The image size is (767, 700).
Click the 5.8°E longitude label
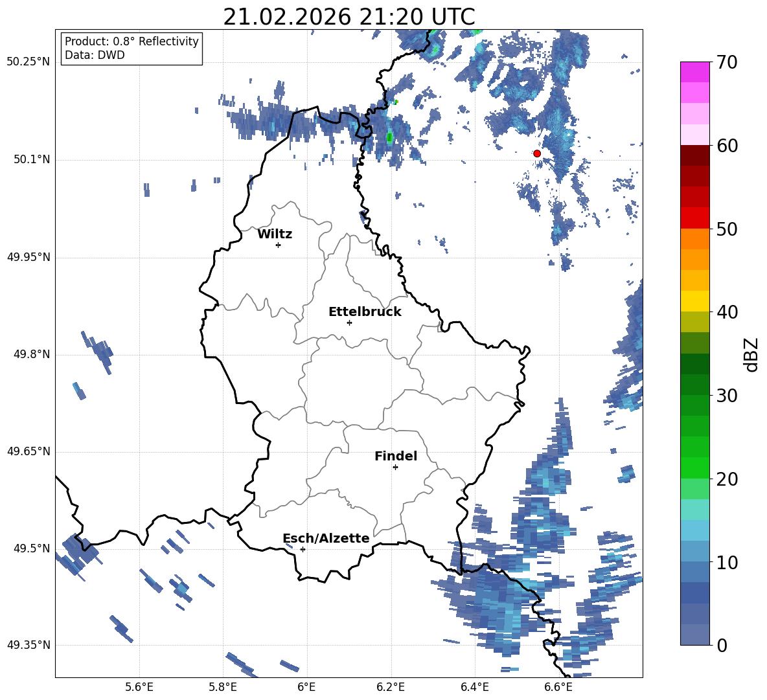223,687
